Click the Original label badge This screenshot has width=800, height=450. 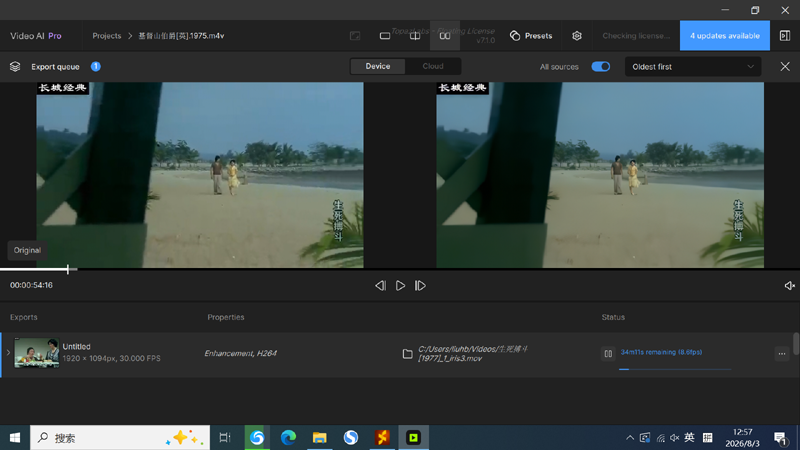point(27,251)
